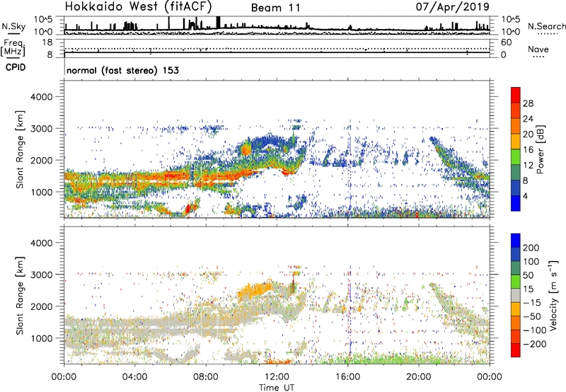Click the '4' tick on the Power colorbar

[525, 196]
